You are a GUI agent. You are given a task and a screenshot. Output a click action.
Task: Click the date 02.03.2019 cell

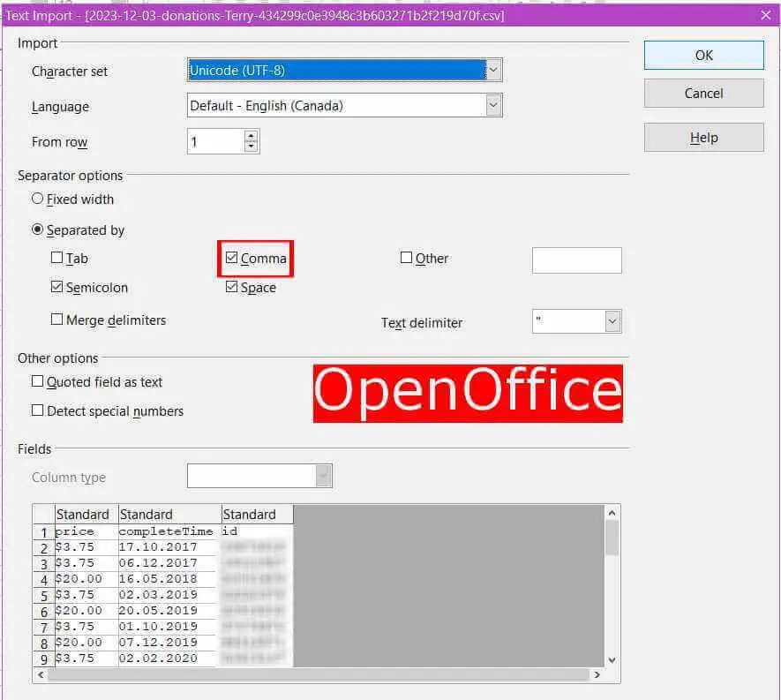(x=169, y=595)
